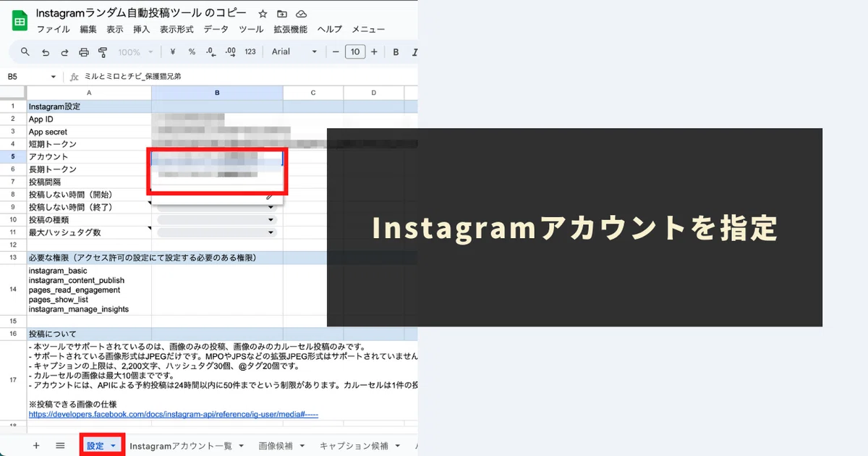This screenshot has width=868, height=456.
Task: Open the ツール menu
Action: click(251, 30)
